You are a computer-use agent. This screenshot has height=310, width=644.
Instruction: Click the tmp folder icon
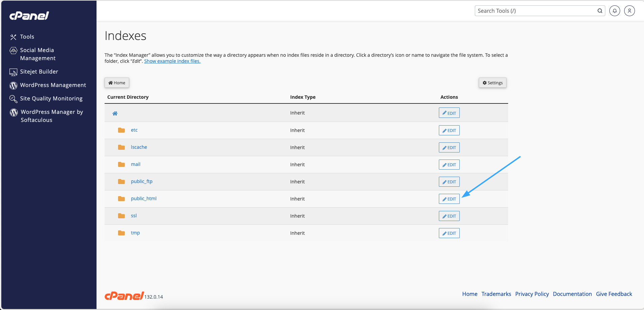(x=121, y=233)
